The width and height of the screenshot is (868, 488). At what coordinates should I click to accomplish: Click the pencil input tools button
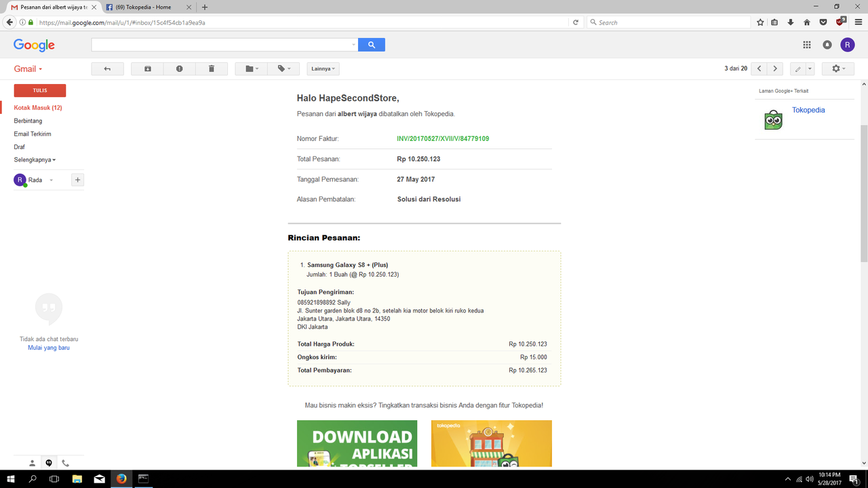[798, 68]
